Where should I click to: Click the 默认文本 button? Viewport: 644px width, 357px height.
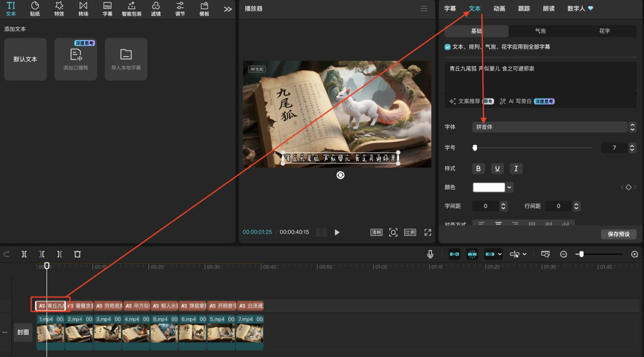[x=26, y=59]
